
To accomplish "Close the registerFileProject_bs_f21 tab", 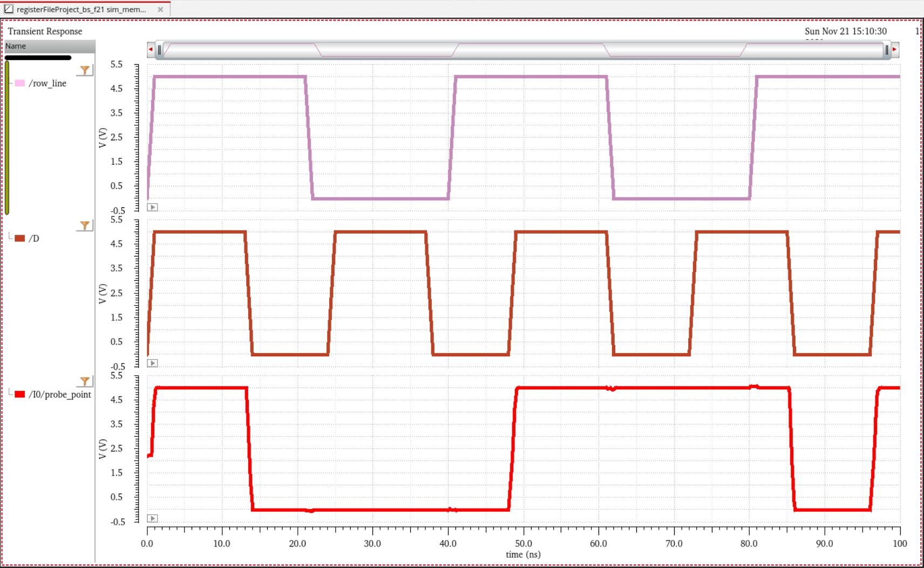I will coord(160,9).
